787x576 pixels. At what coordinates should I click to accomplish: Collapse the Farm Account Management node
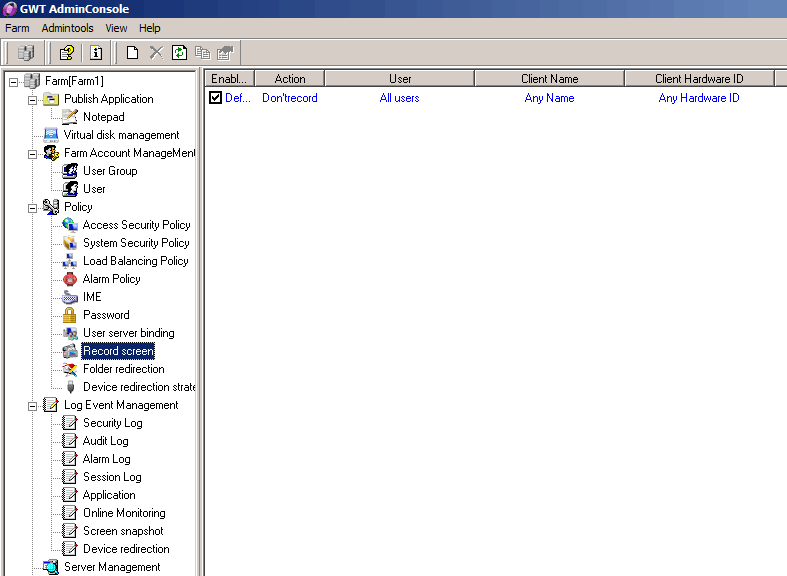(x=33, y=153)
